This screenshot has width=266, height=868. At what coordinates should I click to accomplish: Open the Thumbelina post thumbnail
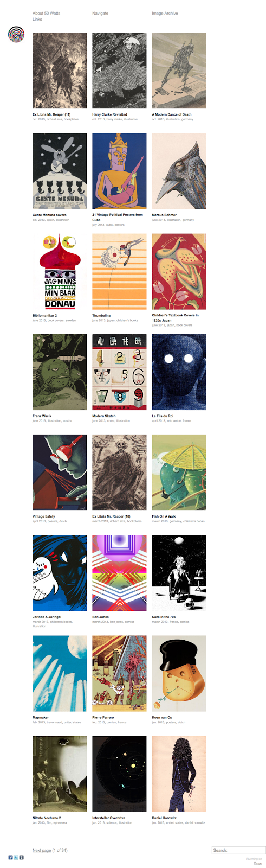(119, 271)
